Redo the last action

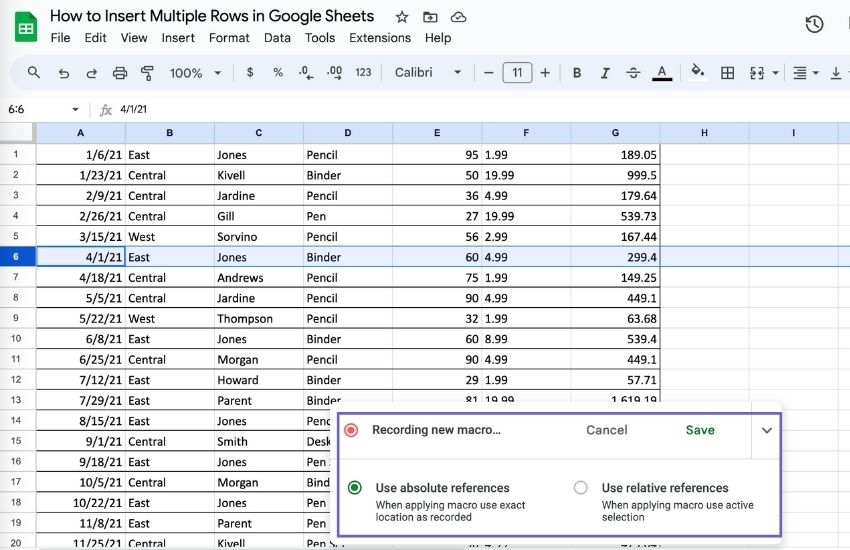click(x=92, y=73)
